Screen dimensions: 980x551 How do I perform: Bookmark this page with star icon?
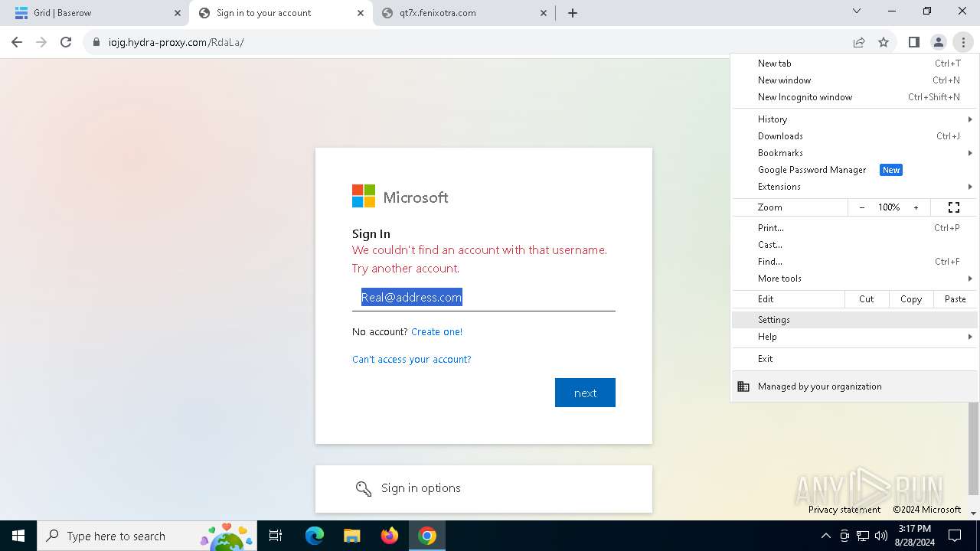(x=884, y=42)
